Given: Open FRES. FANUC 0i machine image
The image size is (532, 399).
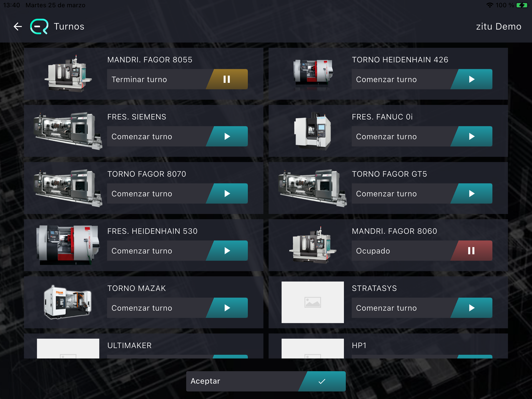Looking at the screenshot, I should 313,131.
